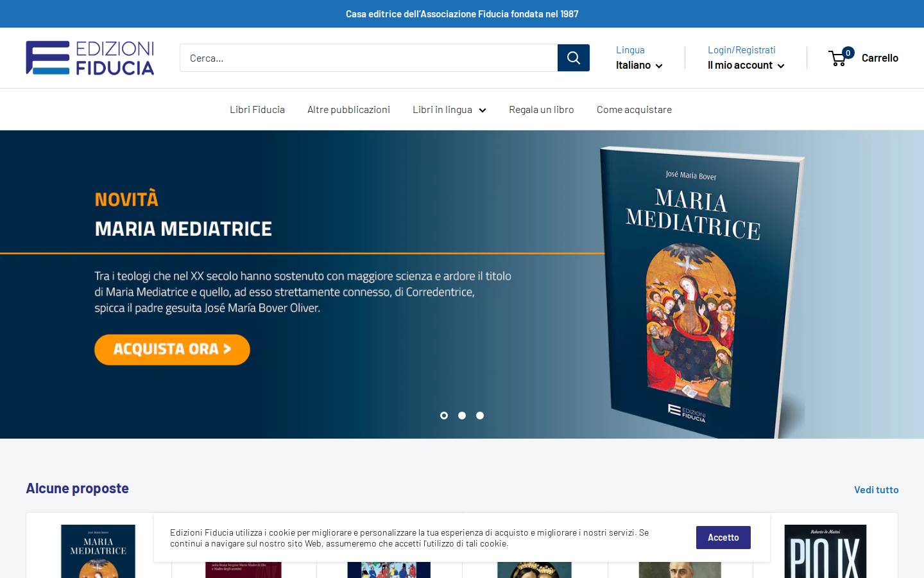Go to Altre pubblicazioni
The width and height of the screenshot is (924, 578).
(348, 109)
